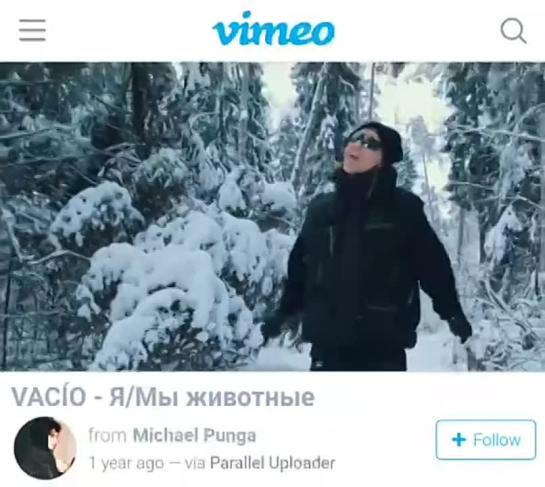Open Michael Punga's round avatar picture

(45, 448)
